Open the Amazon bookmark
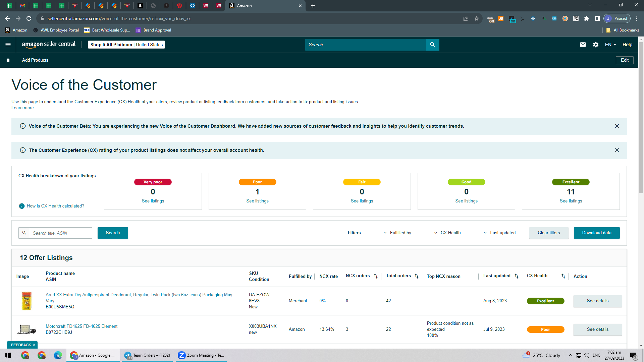Image resolution: width=644 pixels, height=362 pixels. click(16, 30)
